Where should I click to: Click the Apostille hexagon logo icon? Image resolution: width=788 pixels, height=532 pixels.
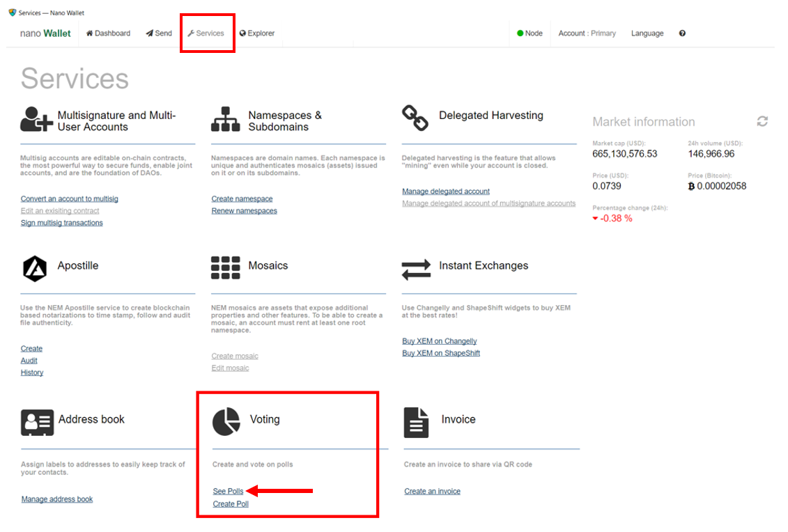[35, 268]
